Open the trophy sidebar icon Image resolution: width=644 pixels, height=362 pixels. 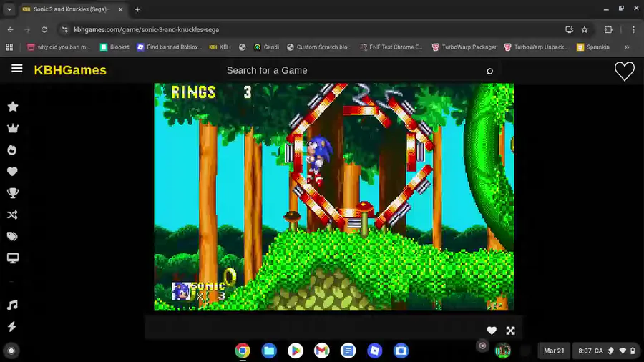pyautogui.click(x=13, y=193)
